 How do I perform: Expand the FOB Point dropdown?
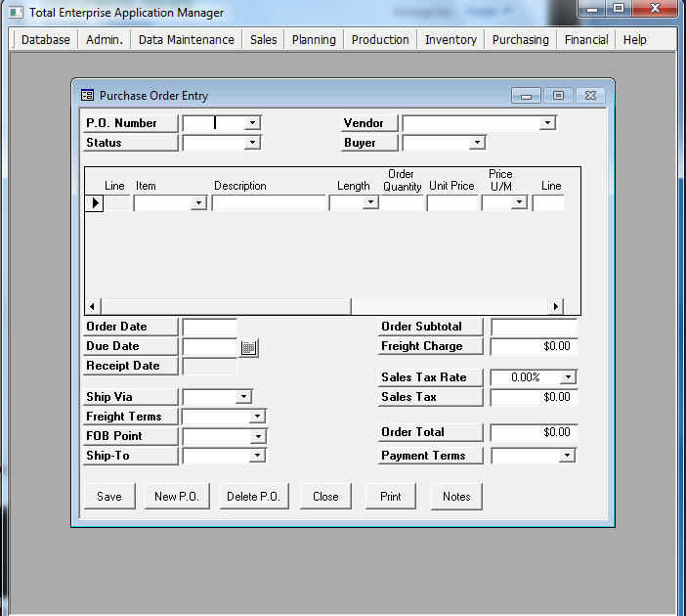point(258,436)
